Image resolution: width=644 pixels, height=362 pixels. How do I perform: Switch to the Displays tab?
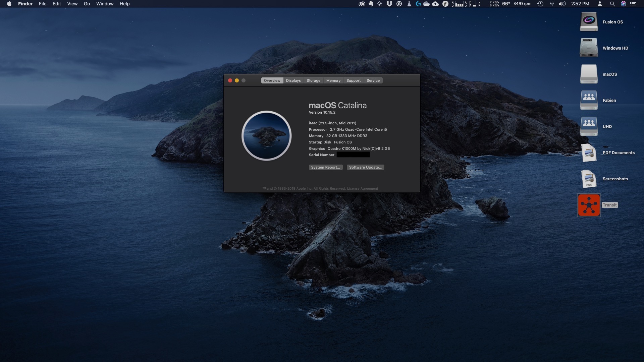coord(293,80)
